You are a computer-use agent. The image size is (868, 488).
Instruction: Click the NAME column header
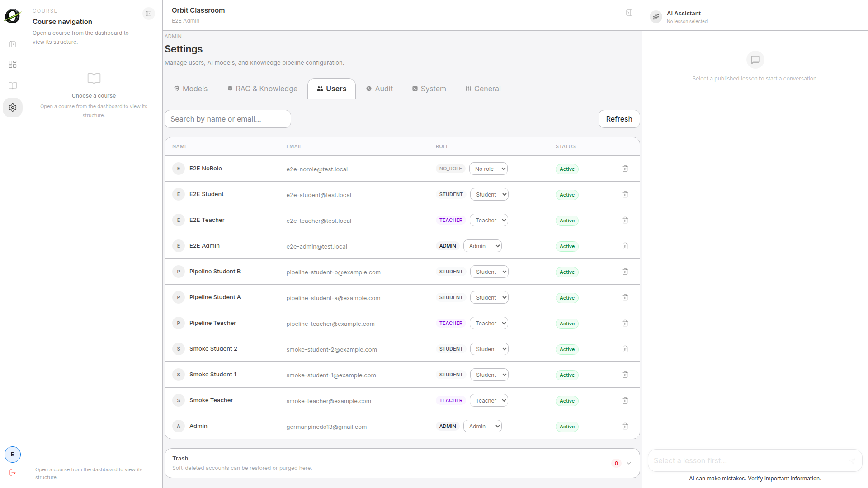point(179,146)
